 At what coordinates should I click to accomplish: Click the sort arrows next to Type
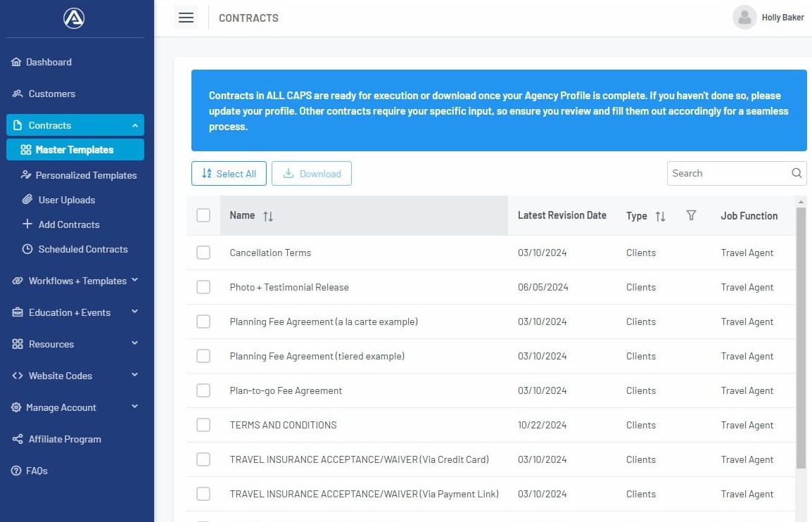[660, 217]
